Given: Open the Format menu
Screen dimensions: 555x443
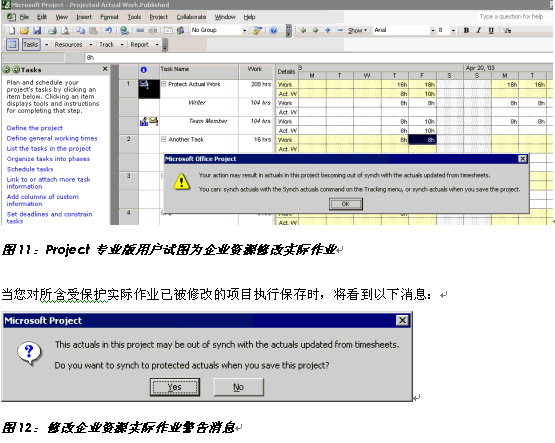Looking at the screenshot, I should [x=109, y=17].
